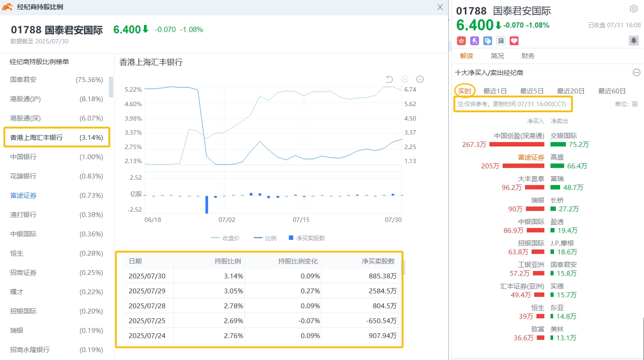The height and width of the screenshot is (360, 644).
Task: Zoom in the chart with the plus icon
Action: pos(405,79)
